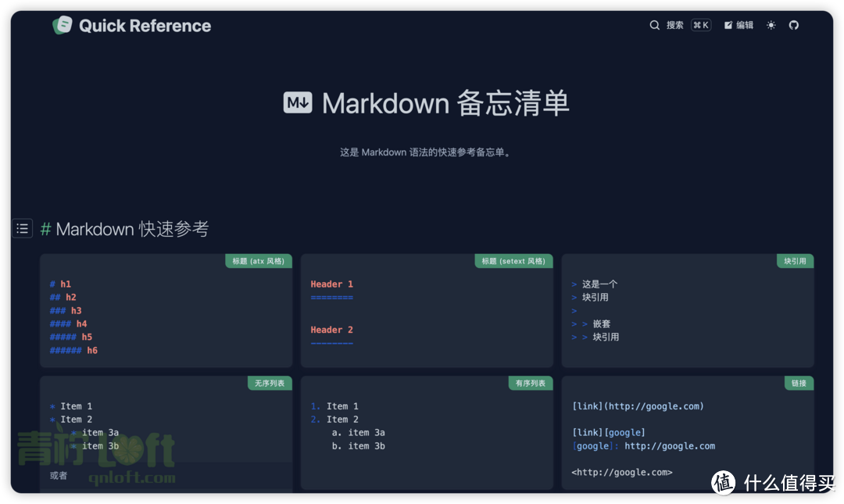The image size is (844, 504).
Task: Click the '###### h6' code line
Action: click(x=73, y=351)
